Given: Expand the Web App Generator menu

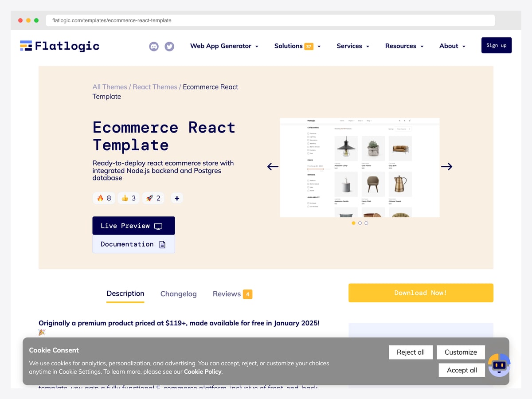Looking at the screenshot, I should (x=224, y=46).
